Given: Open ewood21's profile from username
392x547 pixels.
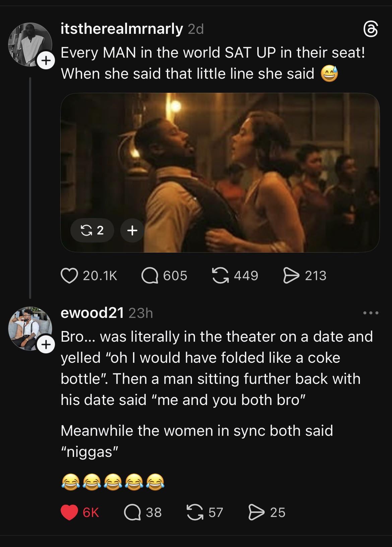Looking at the screenshot, I should pos(92,313).
